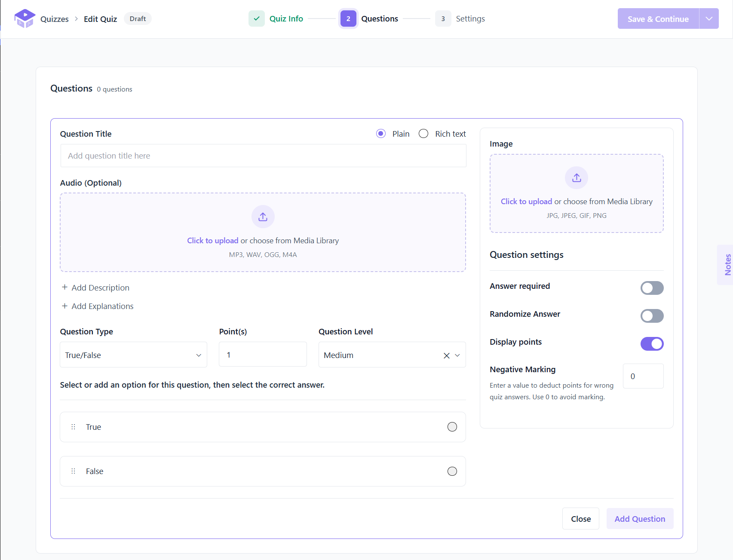The width and height of the screenshot is (733, 560).
Task: Click the drag handle beside True
Action: (73, 427)
